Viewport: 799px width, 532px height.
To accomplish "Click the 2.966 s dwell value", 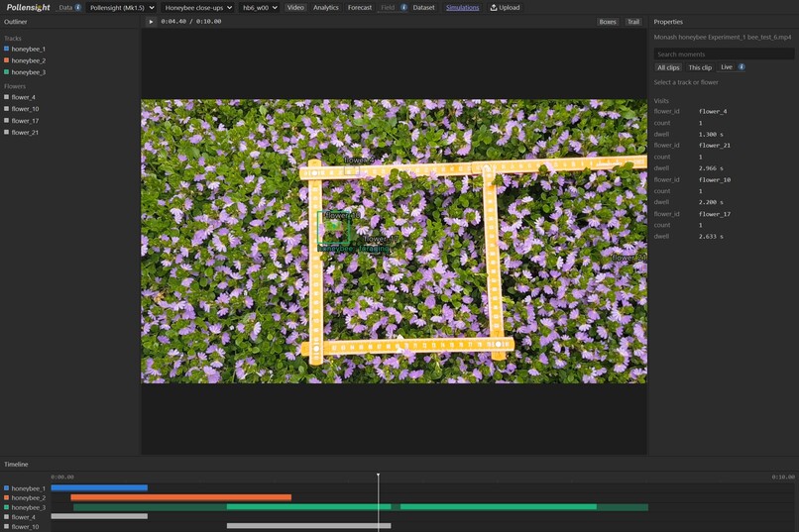I will click(711, 168).
